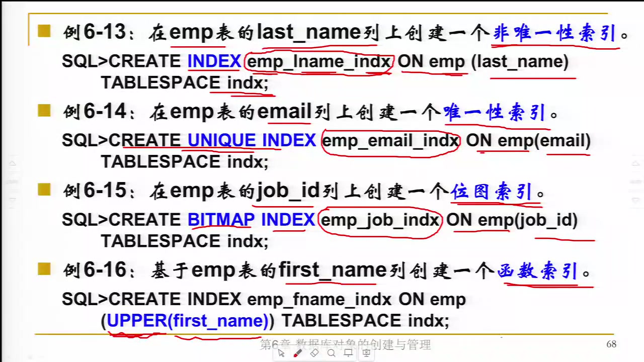Viewport: 644px width, 362px height.
Task: Click email in the 6-14 heading
Action: tap(284, 112)
